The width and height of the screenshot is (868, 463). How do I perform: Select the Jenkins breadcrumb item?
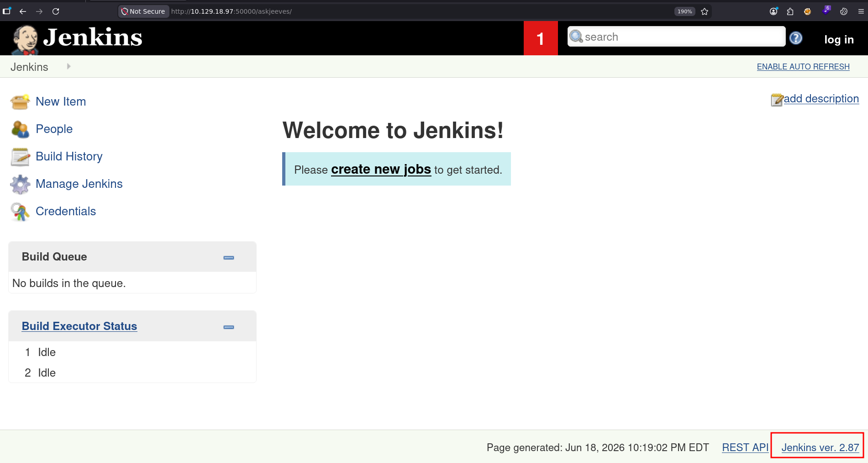(29, 67)
